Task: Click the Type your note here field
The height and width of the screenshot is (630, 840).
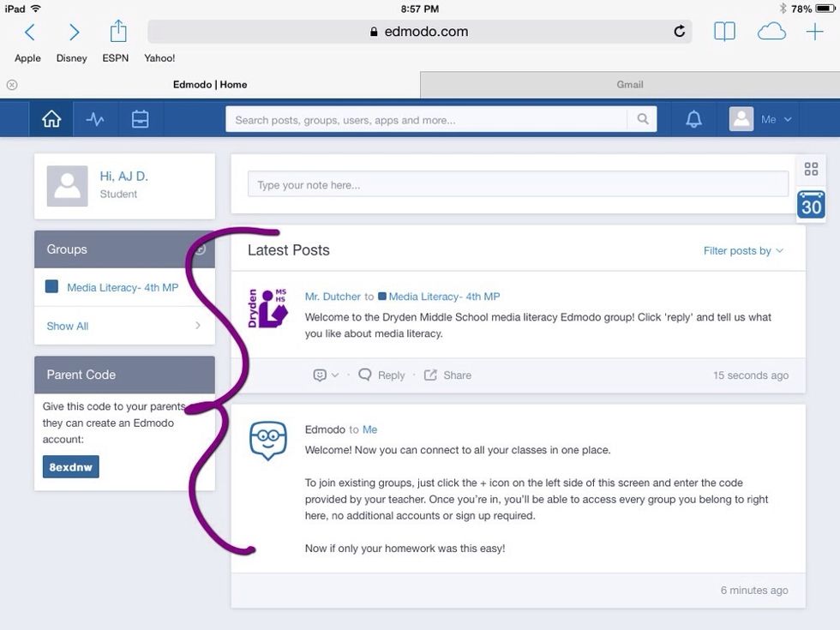Action: click(x=518, y=183)
